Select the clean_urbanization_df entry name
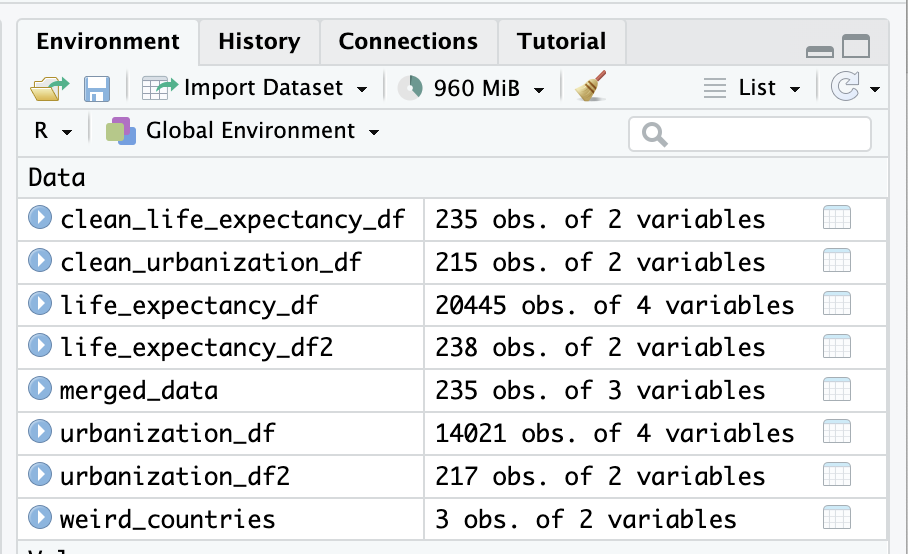 click(x=211, y=262)
